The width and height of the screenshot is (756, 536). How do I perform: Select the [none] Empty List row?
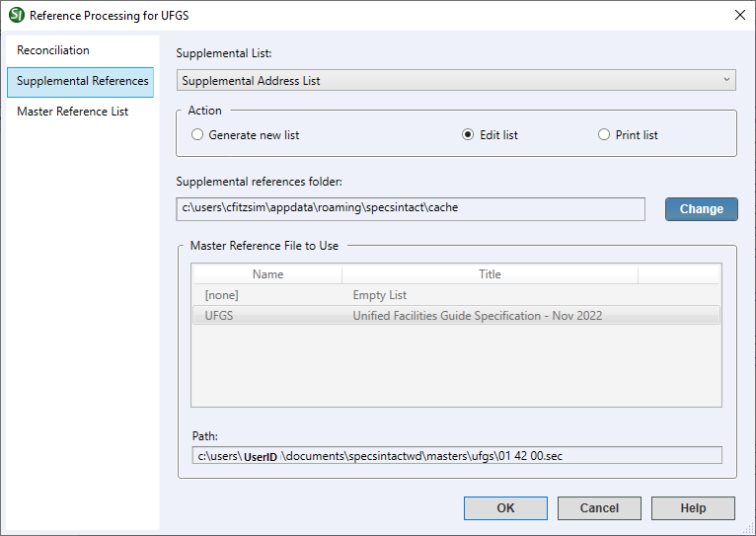[x=456, y=295]
